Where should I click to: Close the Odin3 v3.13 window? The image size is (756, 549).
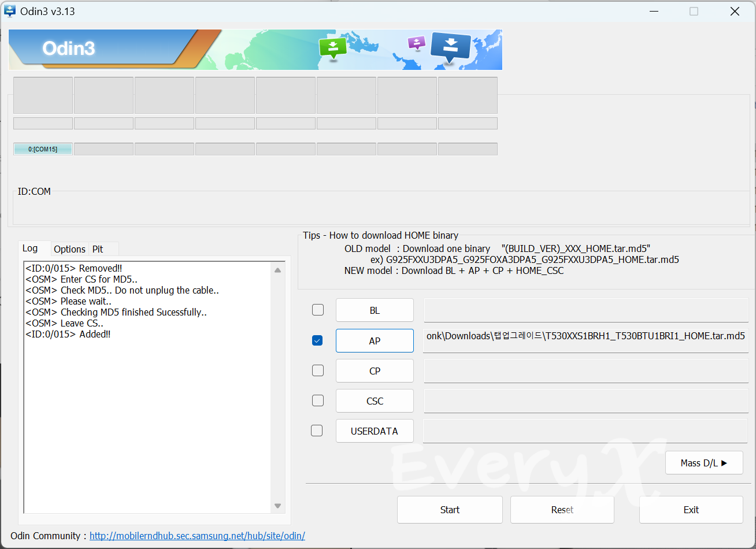coord(735,11)
